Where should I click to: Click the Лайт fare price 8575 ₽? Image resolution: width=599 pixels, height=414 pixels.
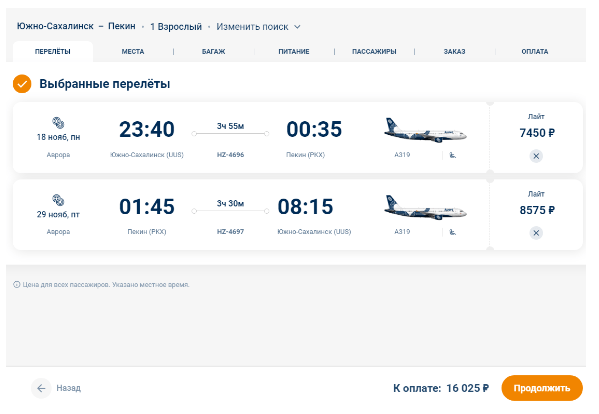point(537,210)
